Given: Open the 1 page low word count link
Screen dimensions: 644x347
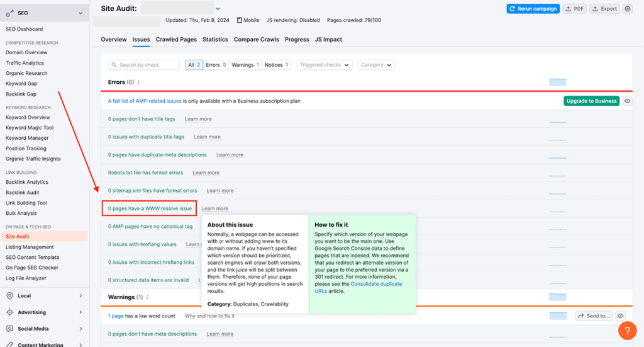Looking at the screenshot, I should 116,316.
